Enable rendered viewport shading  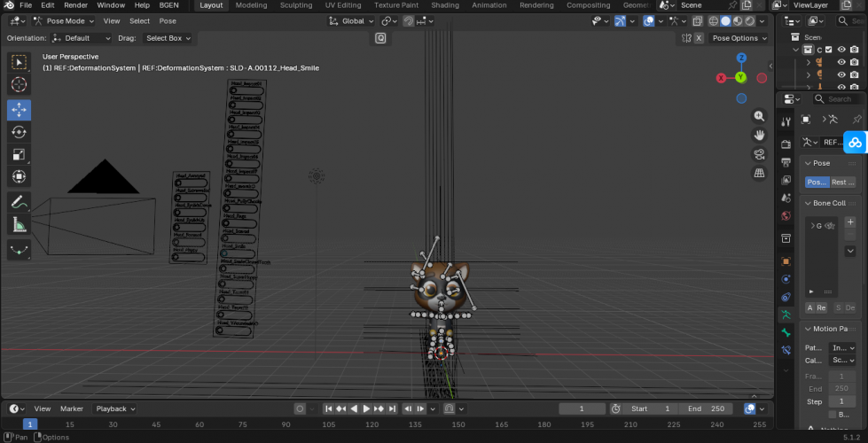(750, 21)
